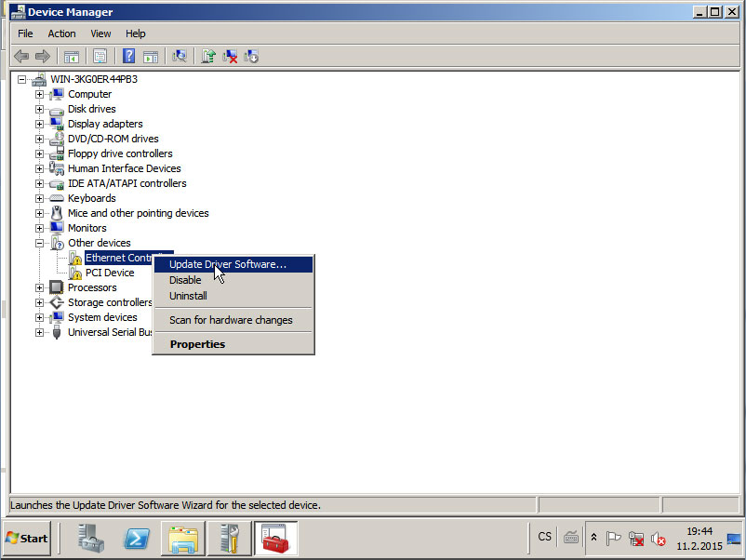This screenshot has height=560, width=746.
Task: Select Uninstall in the context menu
Action: [x=188, y=296]
